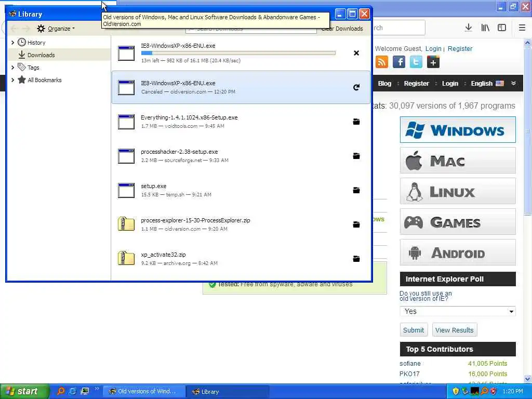Toggle Firefox sidebars toolbar icon
The height and width of the screenshot is (399, 532).
pos(502,28)
